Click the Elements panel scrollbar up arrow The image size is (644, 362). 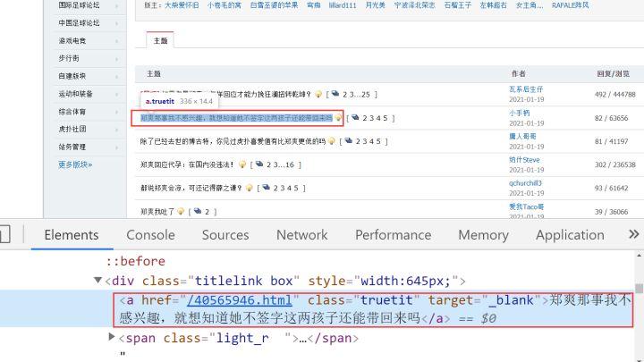tap(639, 256)
